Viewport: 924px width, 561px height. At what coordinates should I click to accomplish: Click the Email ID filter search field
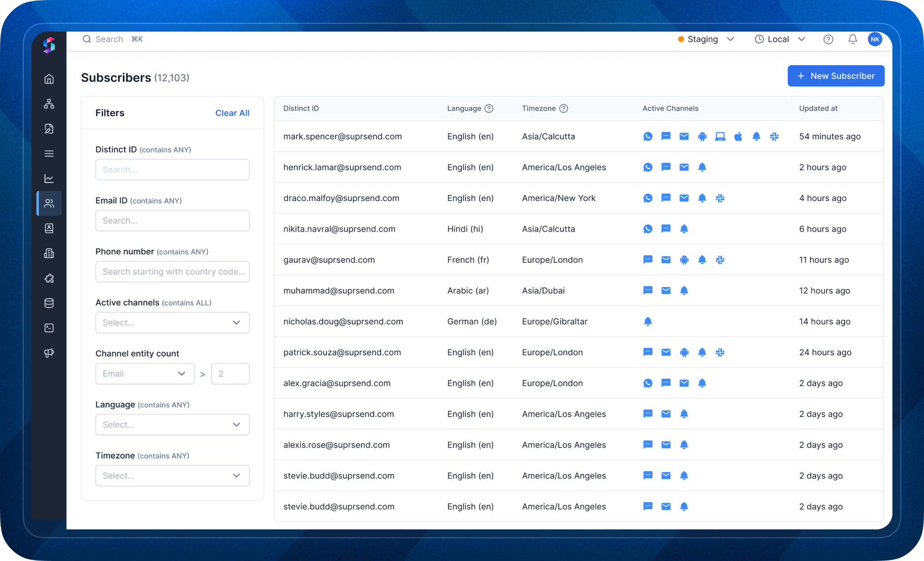[x=172, y=221]
